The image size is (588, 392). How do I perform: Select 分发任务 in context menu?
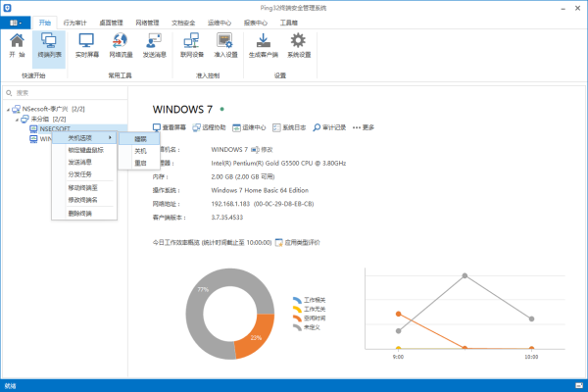tap(84, 174)
